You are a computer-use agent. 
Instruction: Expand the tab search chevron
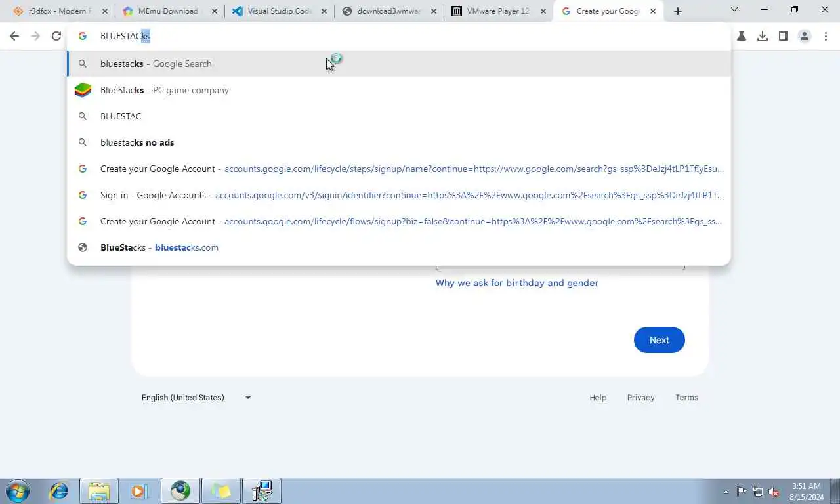click(734, 10)
